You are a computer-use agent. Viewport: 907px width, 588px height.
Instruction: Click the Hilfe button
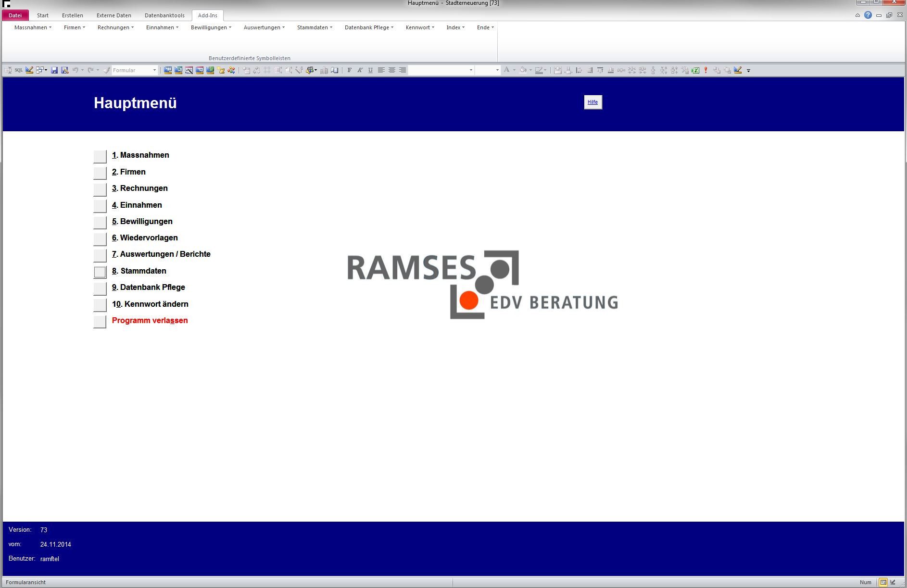[593, 102]
